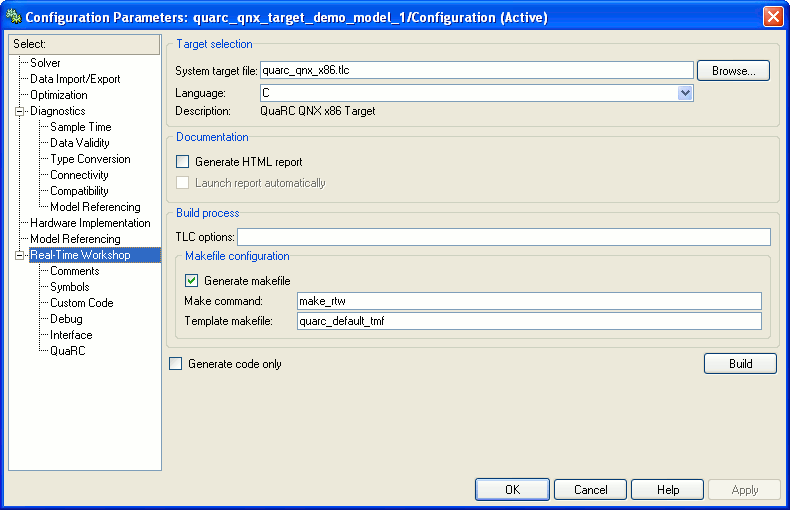Close the Configuration Parameters dialog

point(773,16)
